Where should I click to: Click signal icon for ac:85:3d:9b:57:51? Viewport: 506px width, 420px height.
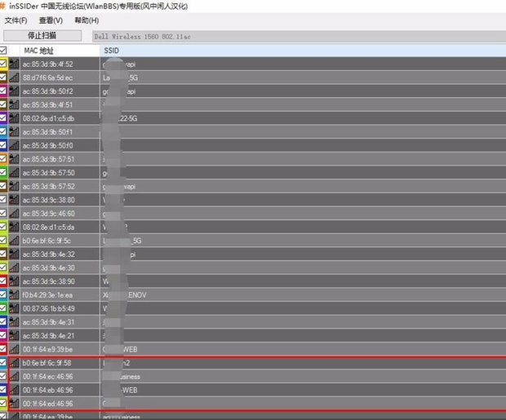tap(14, 159)
